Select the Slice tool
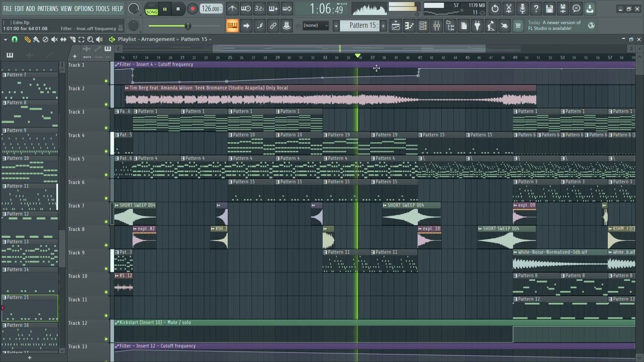Screen dimensions: 644x362 72,39
